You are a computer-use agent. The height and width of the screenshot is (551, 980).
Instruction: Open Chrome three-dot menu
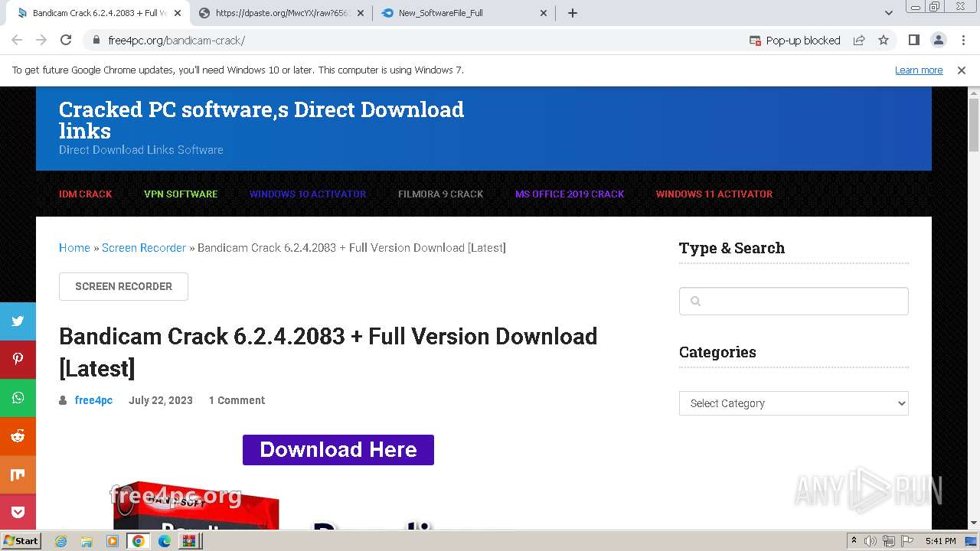click(963, 41)
